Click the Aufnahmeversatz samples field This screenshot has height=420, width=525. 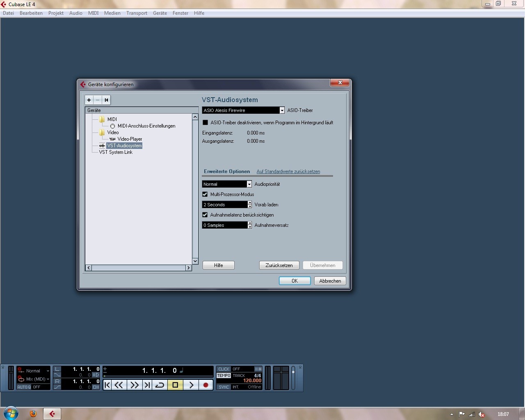pyautogui.click(x=225, y=225)
